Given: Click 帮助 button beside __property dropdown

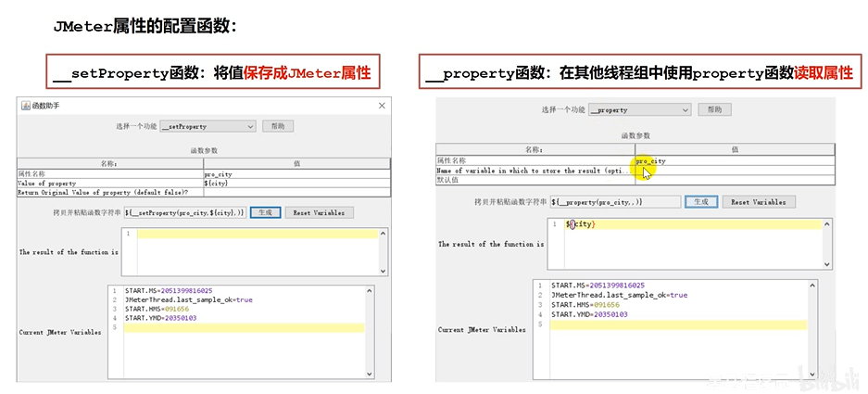Looking at the screenshot, I should click(x=714, y=109).
